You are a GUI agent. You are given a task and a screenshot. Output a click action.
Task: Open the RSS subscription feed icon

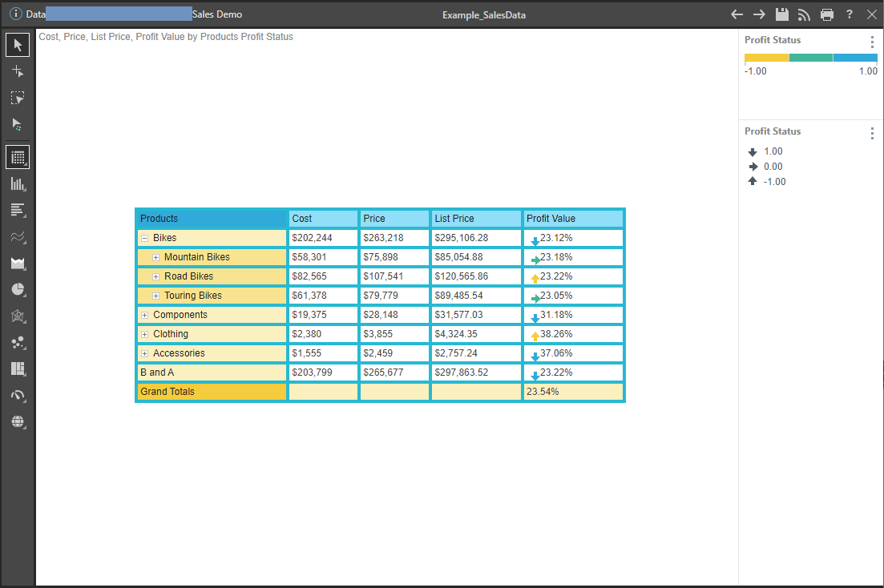pyautogui.click(x=804, y=14)
